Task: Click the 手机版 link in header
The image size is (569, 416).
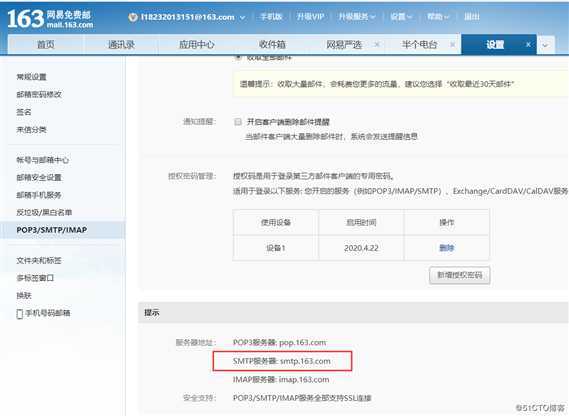Action: coord(271,17)
